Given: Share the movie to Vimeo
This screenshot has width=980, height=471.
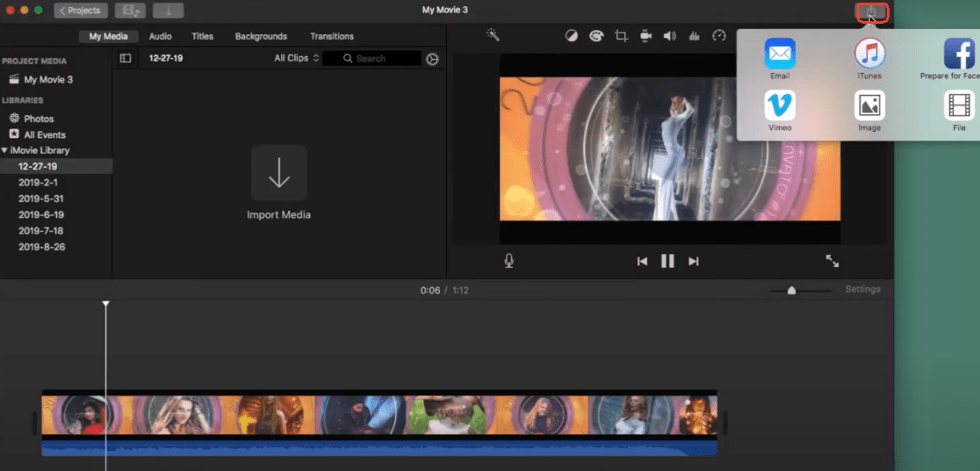Looking at the screenshot, I should 780,106.
